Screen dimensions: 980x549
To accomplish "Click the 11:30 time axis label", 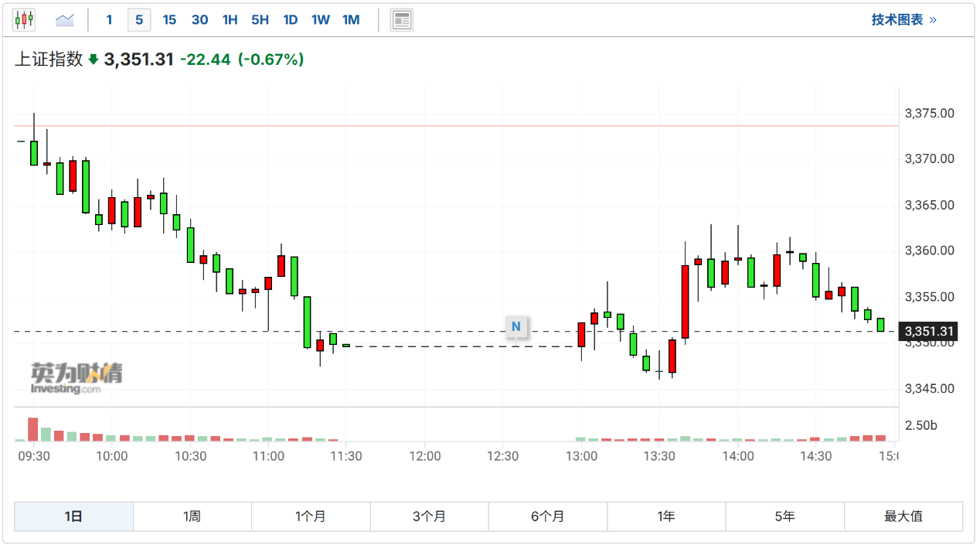I will pos(346,456).
